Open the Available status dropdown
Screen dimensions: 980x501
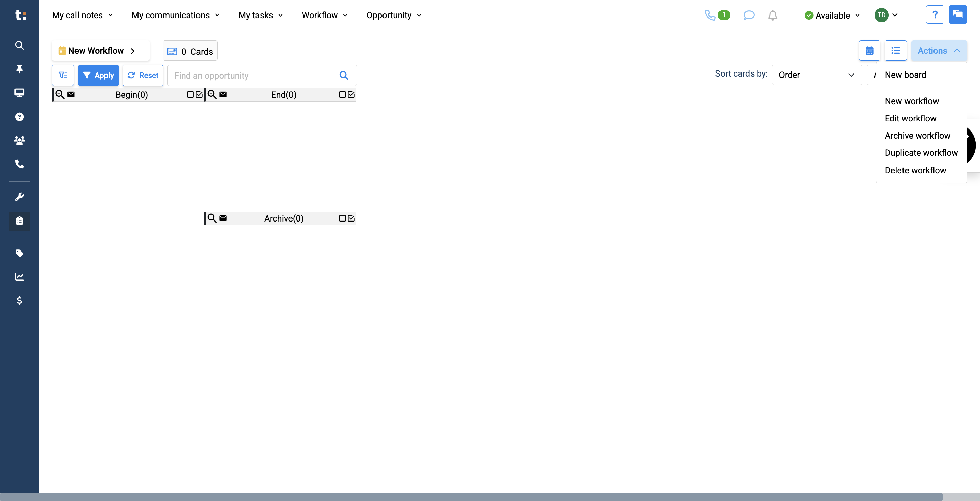(832, 15)
